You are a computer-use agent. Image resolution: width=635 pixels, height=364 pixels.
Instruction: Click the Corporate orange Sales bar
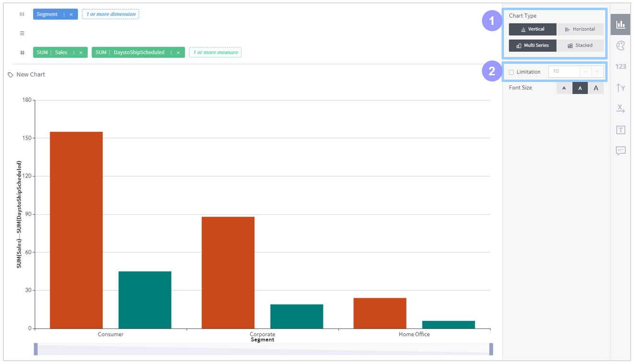pos(228,272)
